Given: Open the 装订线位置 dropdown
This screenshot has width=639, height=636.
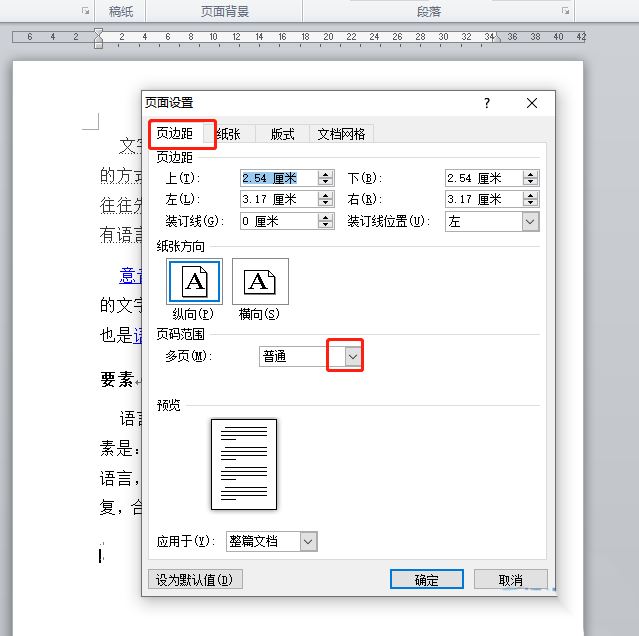Looking at the screenshot, I should pyautogui.click(x=530, y=221).
